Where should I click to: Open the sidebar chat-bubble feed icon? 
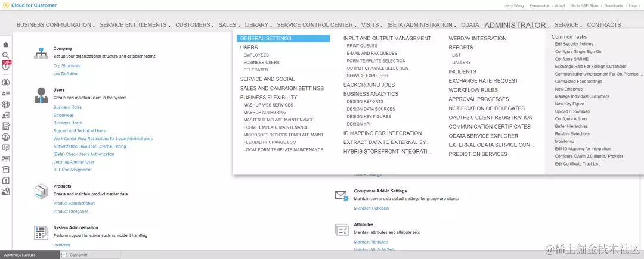pyautogui.click(x=6, y=148)
